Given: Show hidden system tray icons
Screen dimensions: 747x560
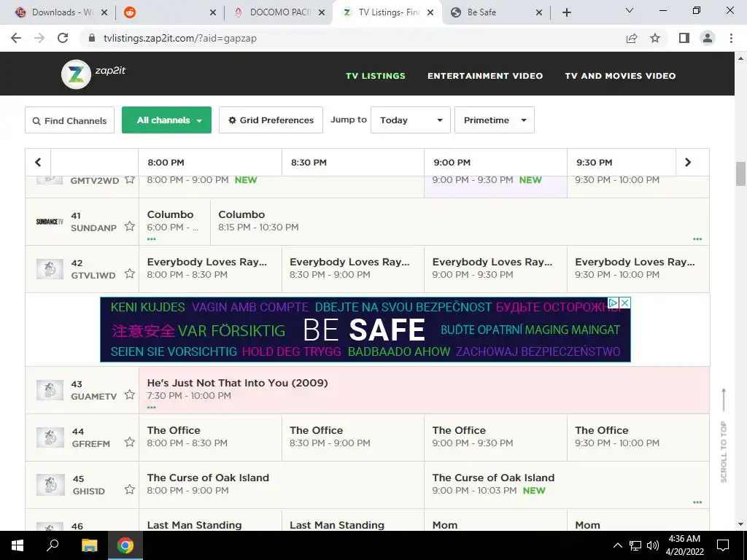Looking at the screenshot, I should pos(617,545).
